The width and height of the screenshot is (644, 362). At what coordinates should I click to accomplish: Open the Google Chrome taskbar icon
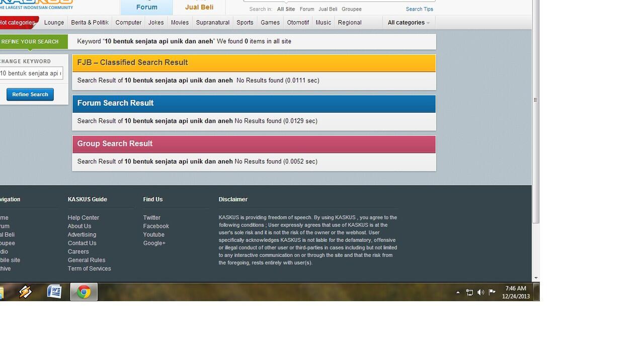(84, 292)
